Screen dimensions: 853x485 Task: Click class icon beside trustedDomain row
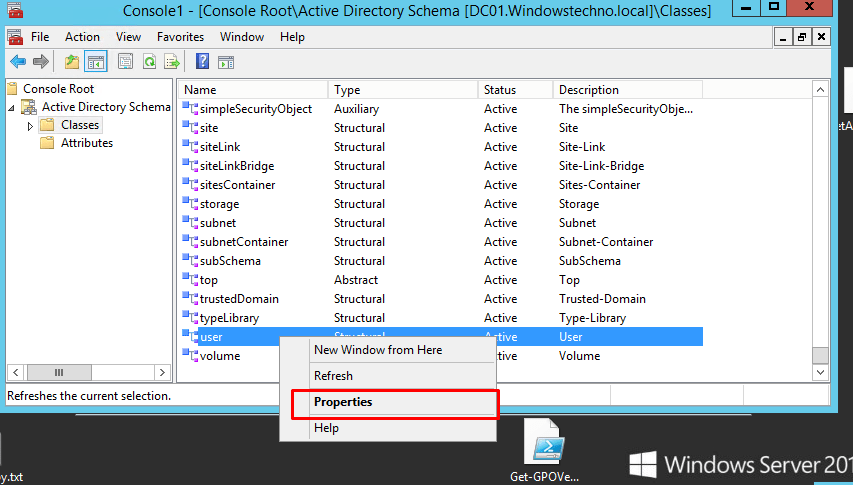click(x=190, y=299)
